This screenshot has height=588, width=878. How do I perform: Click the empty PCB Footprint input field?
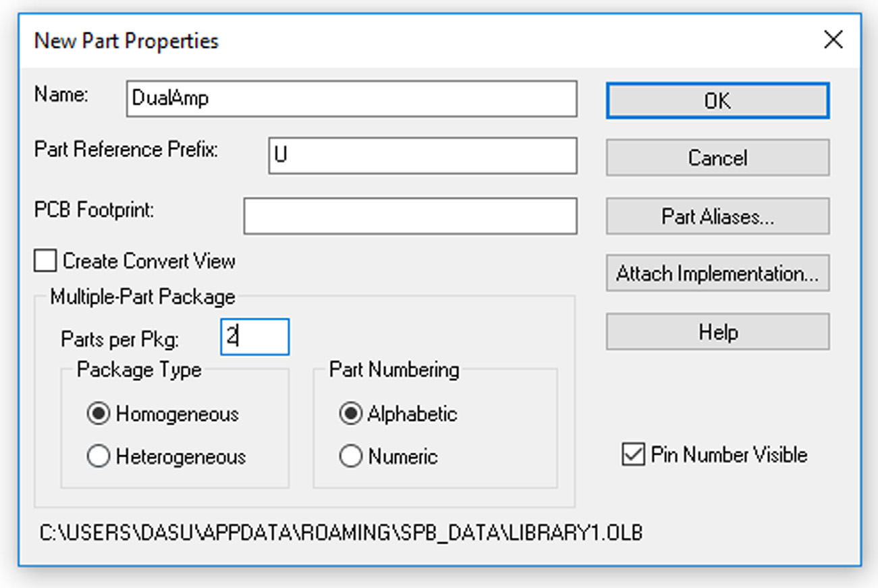coord(410,216)
